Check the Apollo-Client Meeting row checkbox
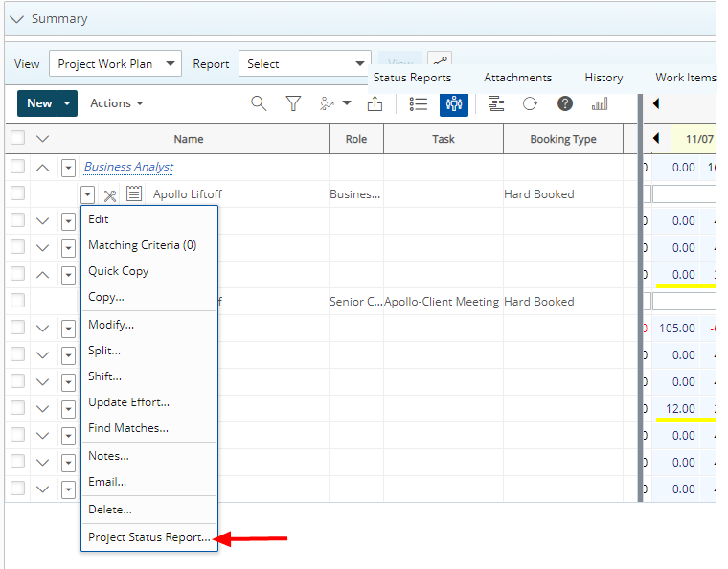 click(x=17, y=300)
